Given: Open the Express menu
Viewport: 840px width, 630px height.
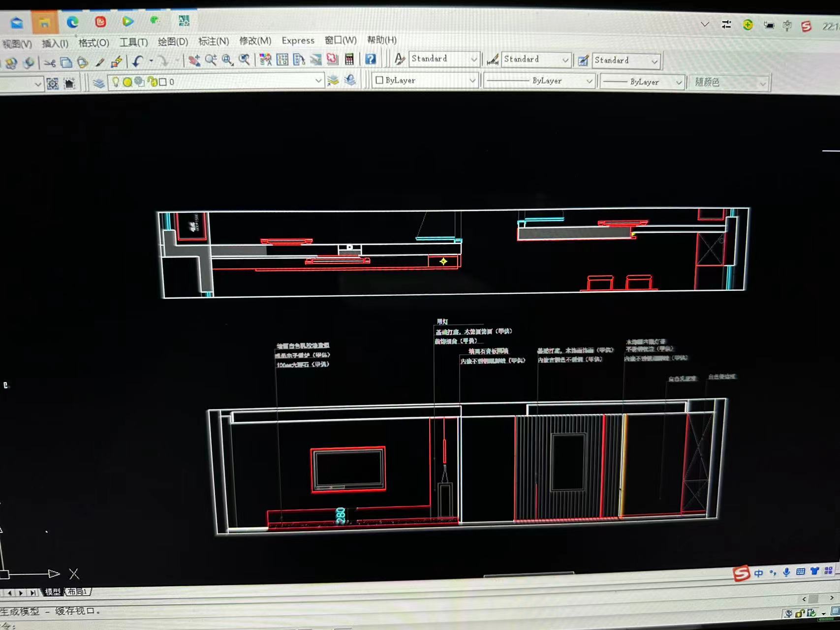Looking at the screenshot, I should pos(298,40).
